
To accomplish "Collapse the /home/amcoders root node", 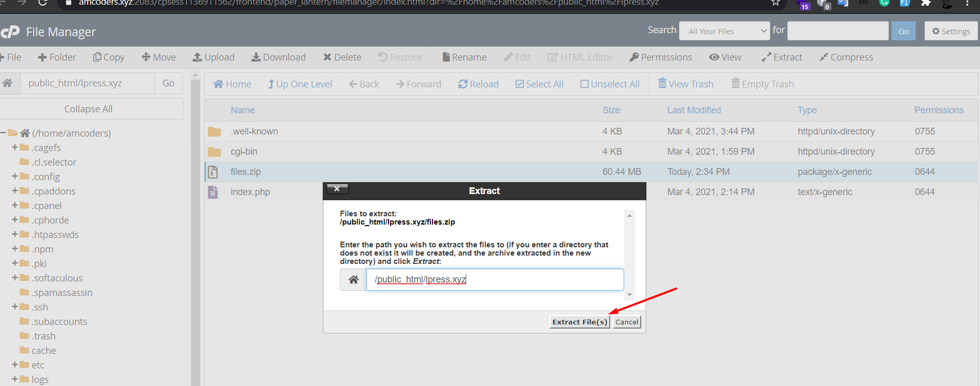I will (x=3, y=133).
